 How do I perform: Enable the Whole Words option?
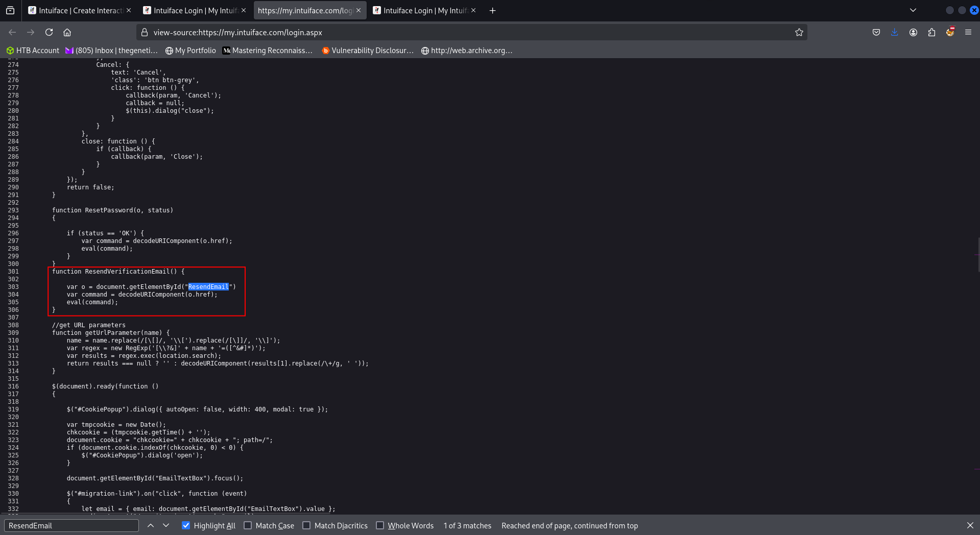380,525
